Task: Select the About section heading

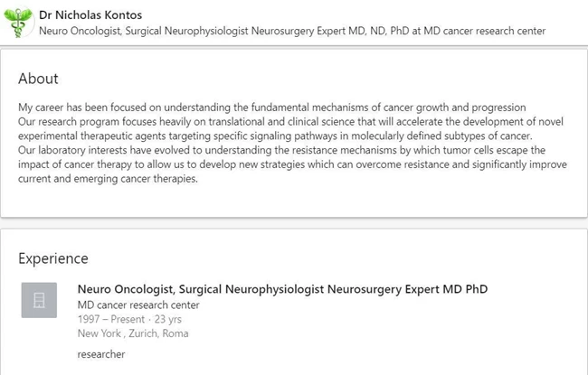Action: pyautogui.click(x=38, y=79)
